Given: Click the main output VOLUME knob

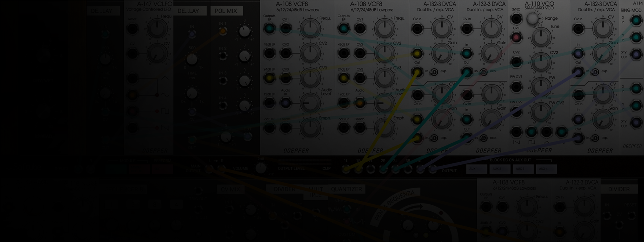Looking at the screenshot, I should [x=261, y=168].
